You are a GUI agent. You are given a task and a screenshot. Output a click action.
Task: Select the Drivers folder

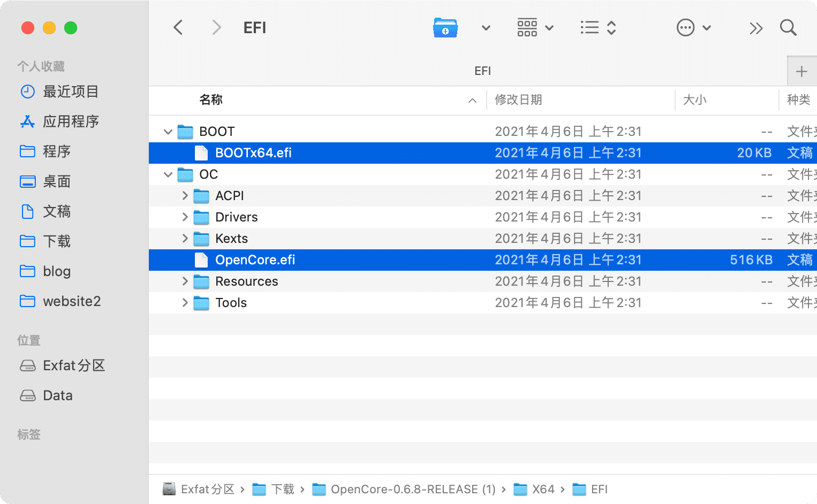point(483,217)
